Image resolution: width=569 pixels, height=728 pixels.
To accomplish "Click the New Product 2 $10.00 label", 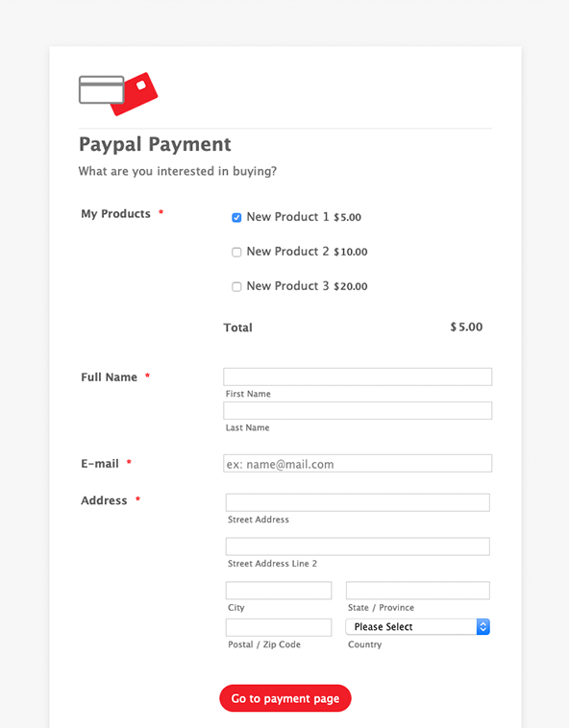I will [x=307, y=252].
